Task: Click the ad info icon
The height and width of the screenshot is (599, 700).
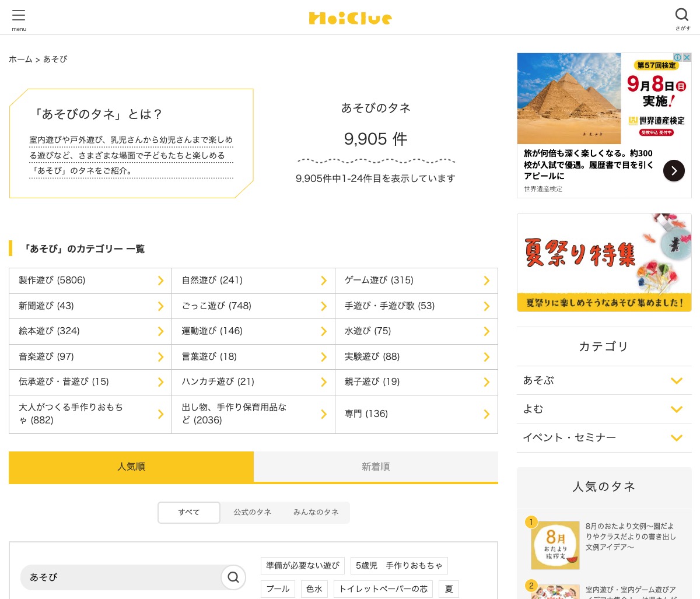Action: 677,57
